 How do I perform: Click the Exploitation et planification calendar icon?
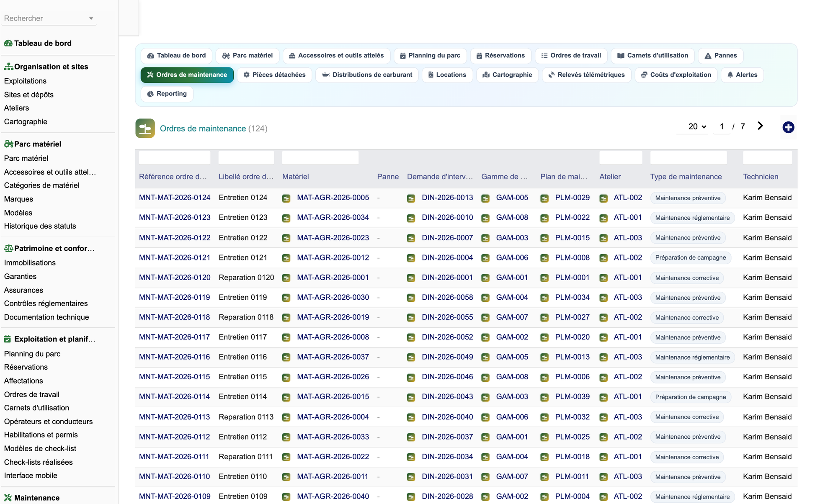pyautogui.click(x=8, y=339)
